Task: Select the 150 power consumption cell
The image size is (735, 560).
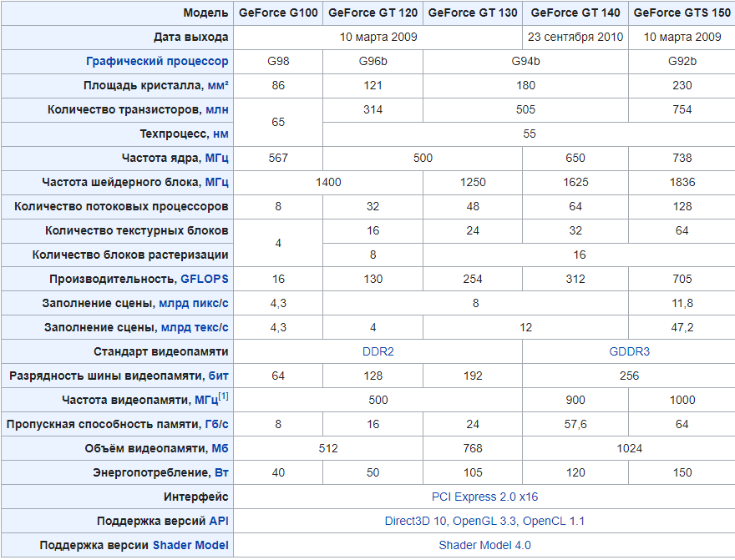Action: point(682,473)
